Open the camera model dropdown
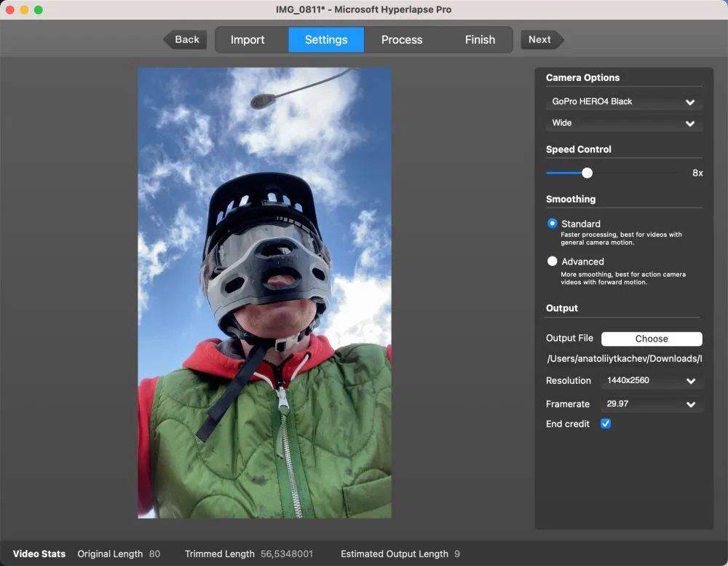 pos(623,102)
